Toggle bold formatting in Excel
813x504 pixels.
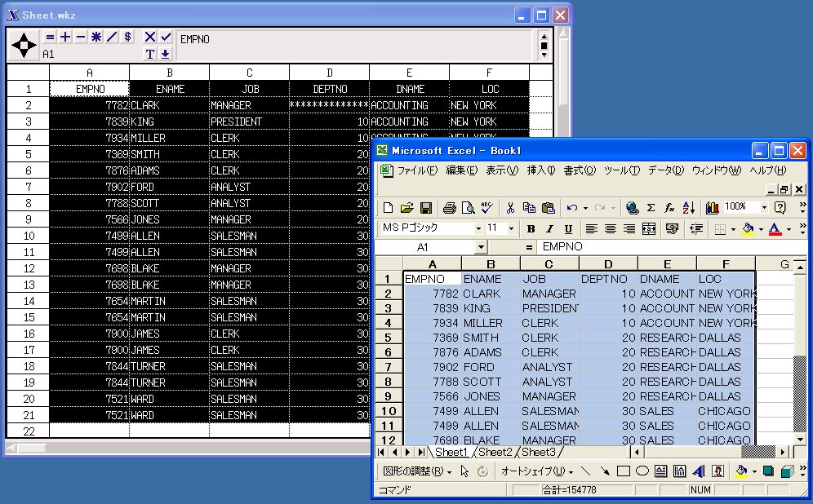tap(531, 229)
